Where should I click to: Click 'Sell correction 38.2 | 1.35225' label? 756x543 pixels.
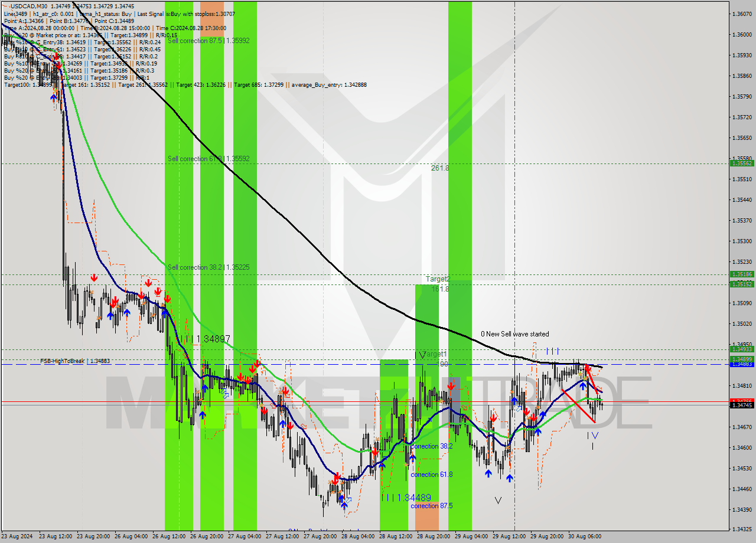click(208, 267)
